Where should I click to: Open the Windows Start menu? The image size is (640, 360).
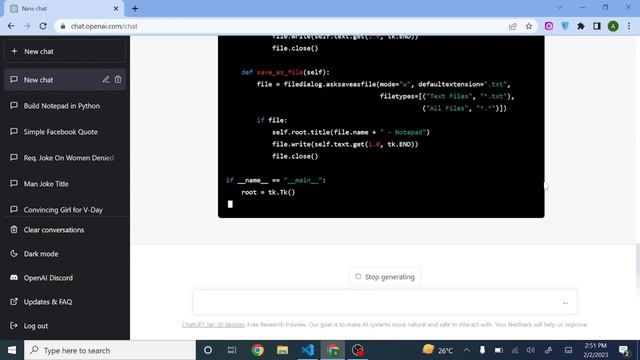(x=12, y=350)
